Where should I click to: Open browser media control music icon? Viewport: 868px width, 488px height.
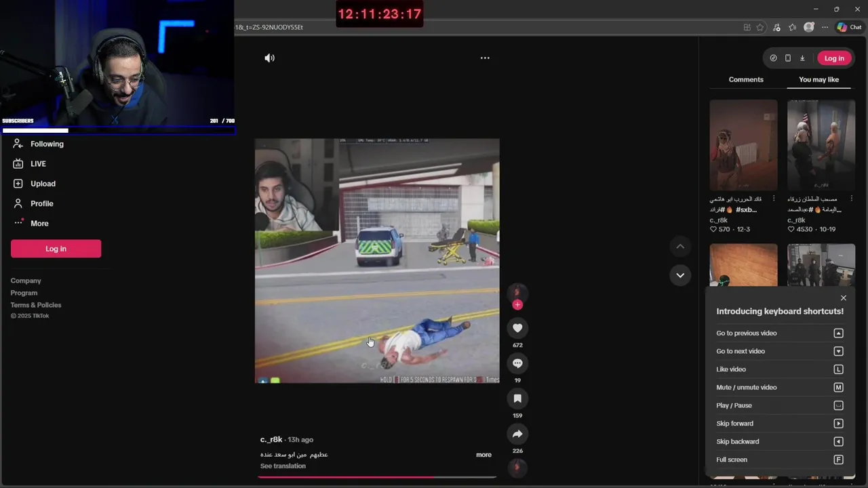(x=776, y=27)
